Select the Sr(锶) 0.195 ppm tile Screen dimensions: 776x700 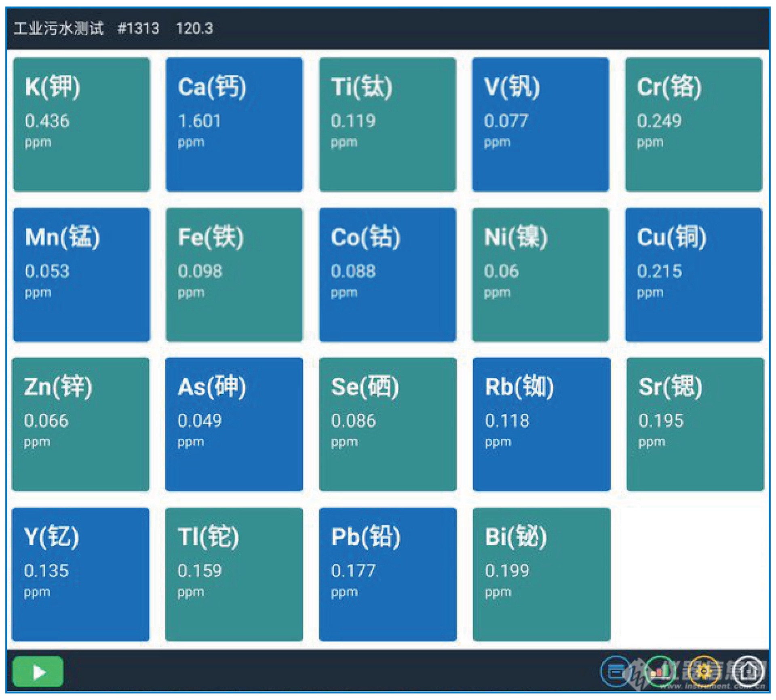click(695, 424)
